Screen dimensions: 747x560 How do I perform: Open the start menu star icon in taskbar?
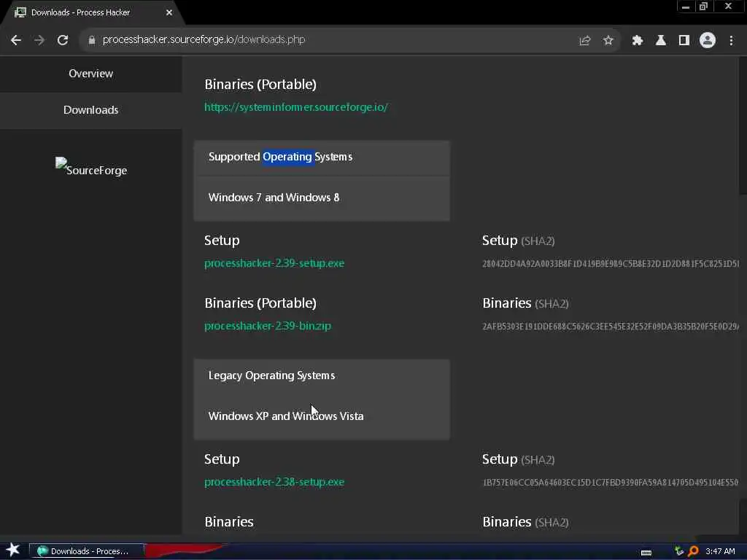pos(13,550)
